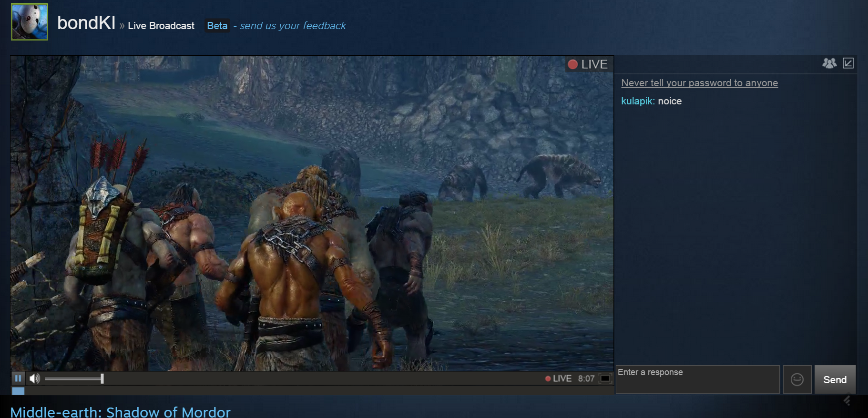Open send us your feedback link
Screen dimensions: 868x418
coord(293,26)
